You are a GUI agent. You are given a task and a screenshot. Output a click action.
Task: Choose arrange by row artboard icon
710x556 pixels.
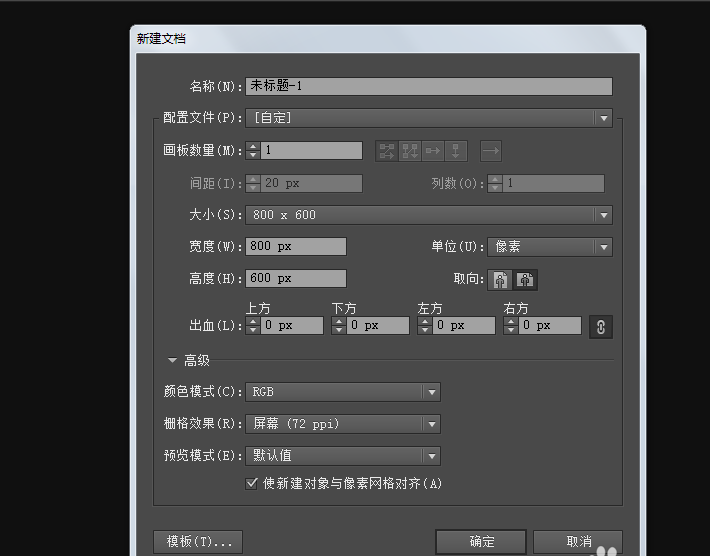[x=432, y=151]
